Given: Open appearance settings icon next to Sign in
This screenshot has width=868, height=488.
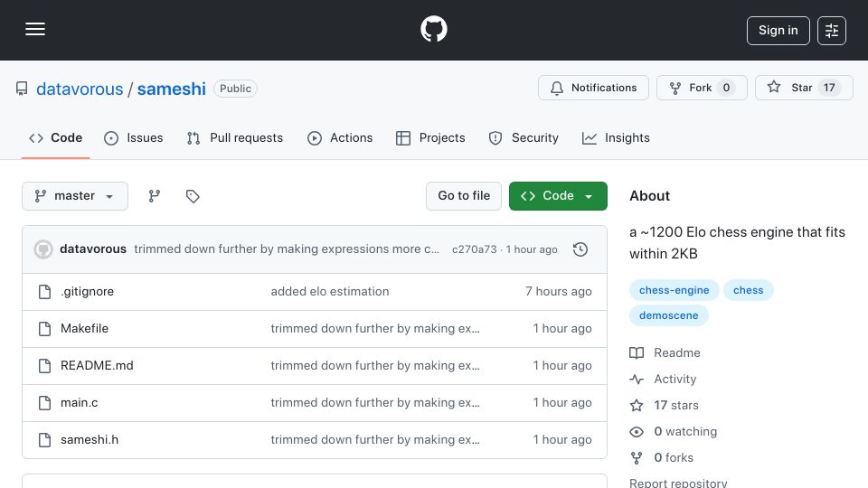Looking at the screenshot, I should click(x=832, y=31).
